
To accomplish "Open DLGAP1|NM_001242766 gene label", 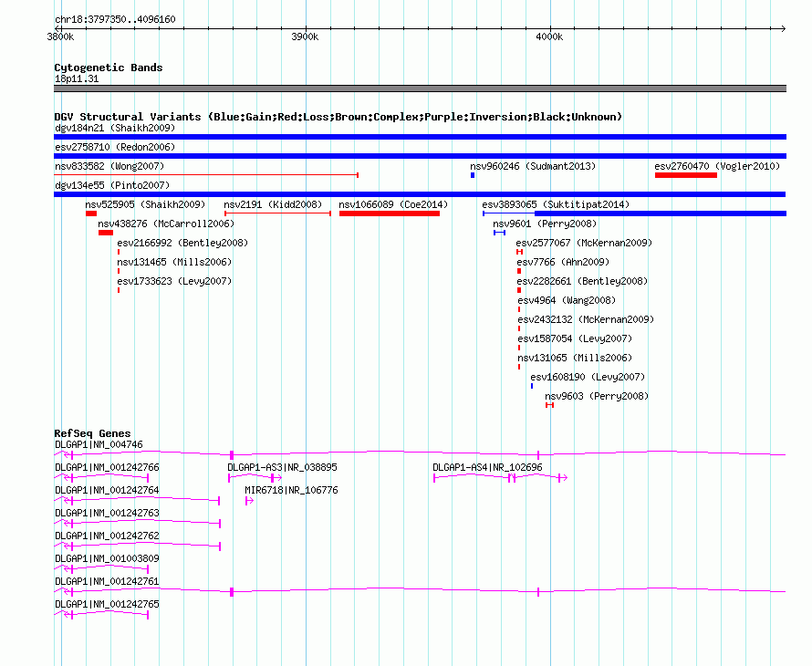I will [107, 467].
